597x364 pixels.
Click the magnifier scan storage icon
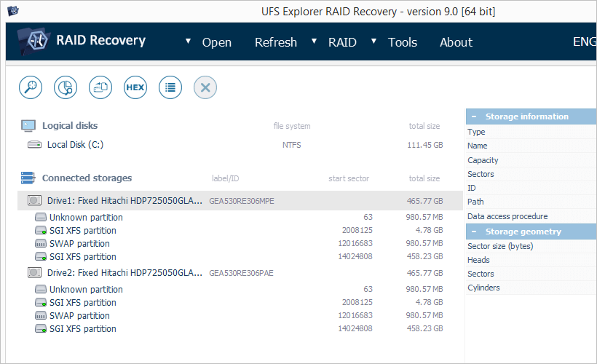[31, 88]
